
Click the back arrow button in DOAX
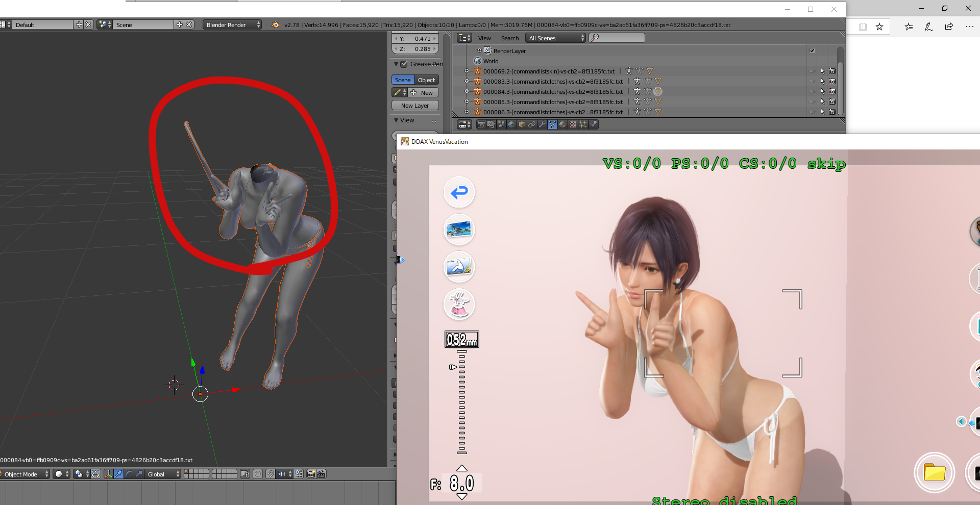click(x=459, y=192)
